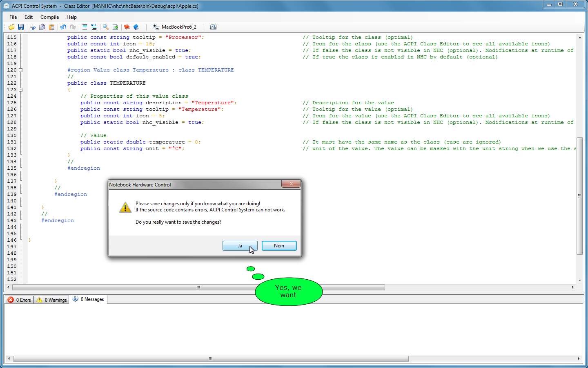
Task: Click the magnifier search icon
Action: [x=106, y=27]
